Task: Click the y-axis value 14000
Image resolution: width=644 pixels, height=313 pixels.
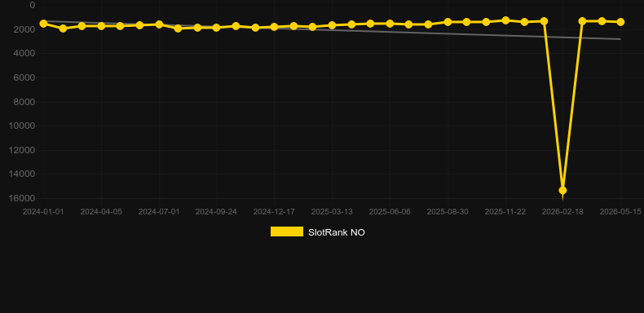Action: pos(22,174)
